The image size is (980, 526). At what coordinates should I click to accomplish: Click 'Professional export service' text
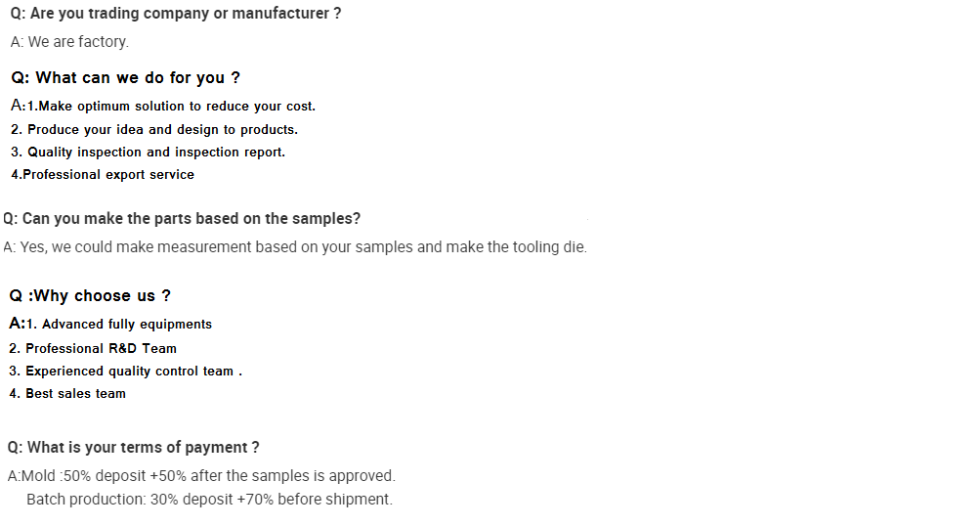103,175
